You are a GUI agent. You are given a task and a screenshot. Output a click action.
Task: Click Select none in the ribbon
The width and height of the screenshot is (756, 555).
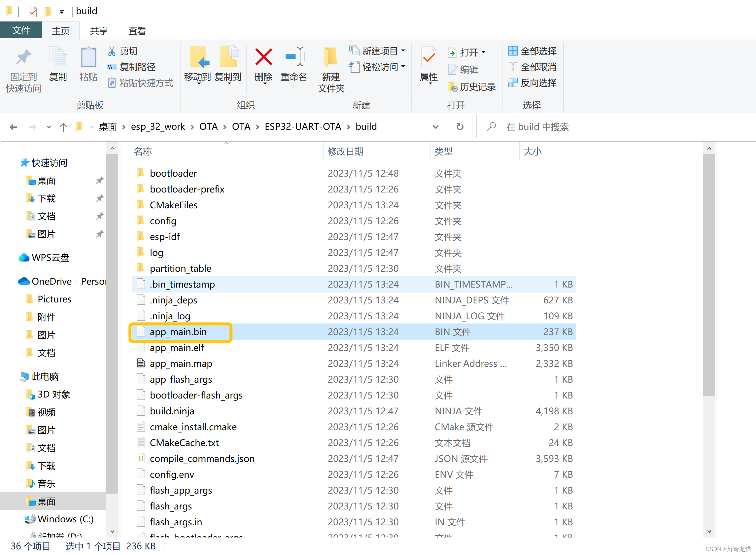point(532,67)
